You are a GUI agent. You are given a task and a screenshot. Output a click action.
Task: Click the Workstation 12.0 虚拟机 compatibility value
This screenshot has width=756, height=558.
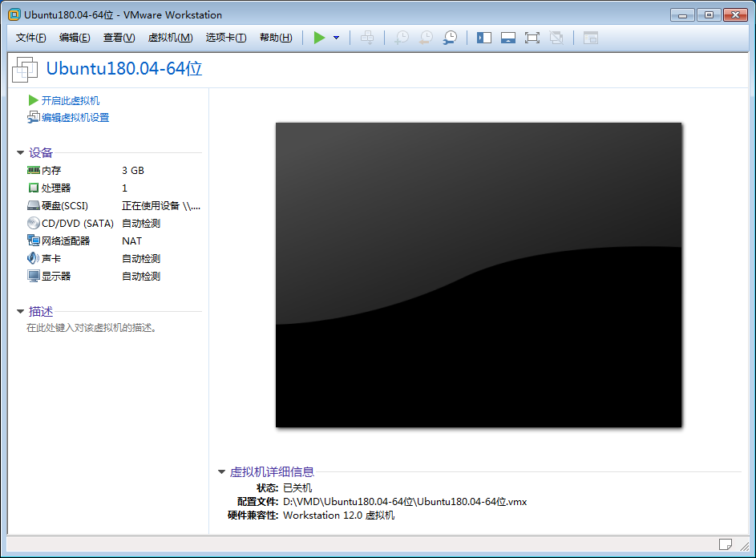[339, 515]
